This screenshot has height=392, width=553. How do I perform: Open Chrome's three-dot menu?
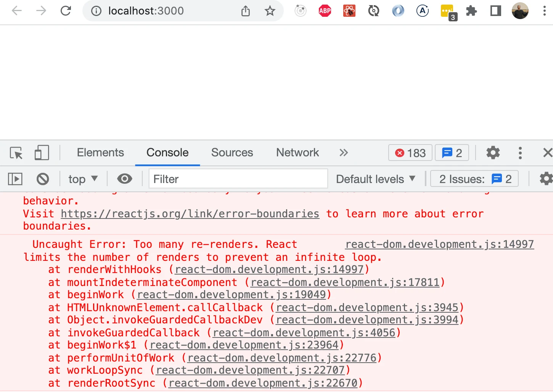pos(544,11)
